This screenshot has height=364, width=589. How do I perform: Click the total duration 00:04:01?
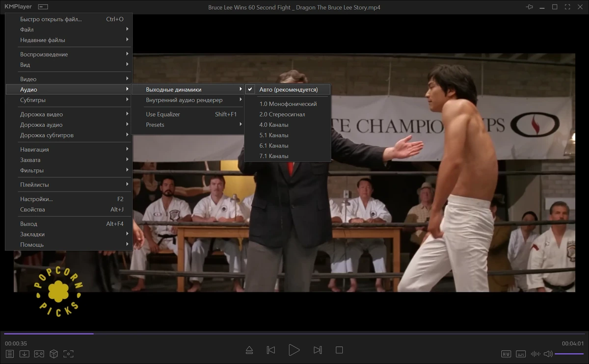(573, 343)
